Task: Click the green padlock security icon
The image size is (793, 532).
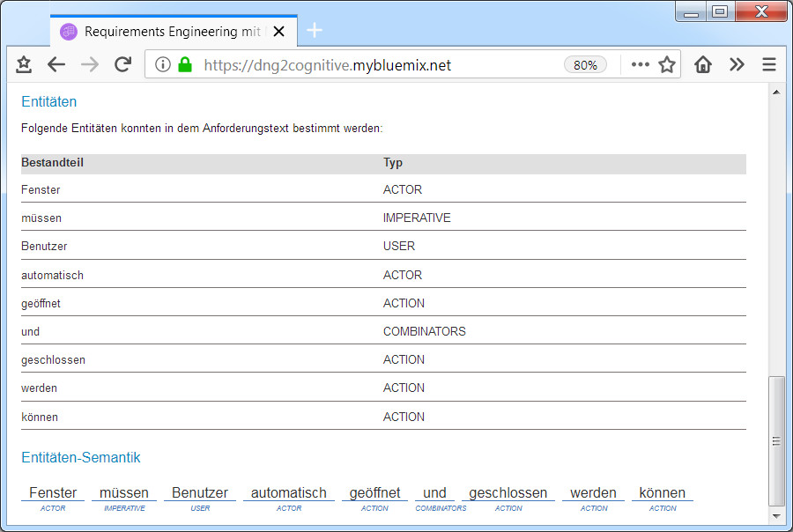Action: [185, 64]
